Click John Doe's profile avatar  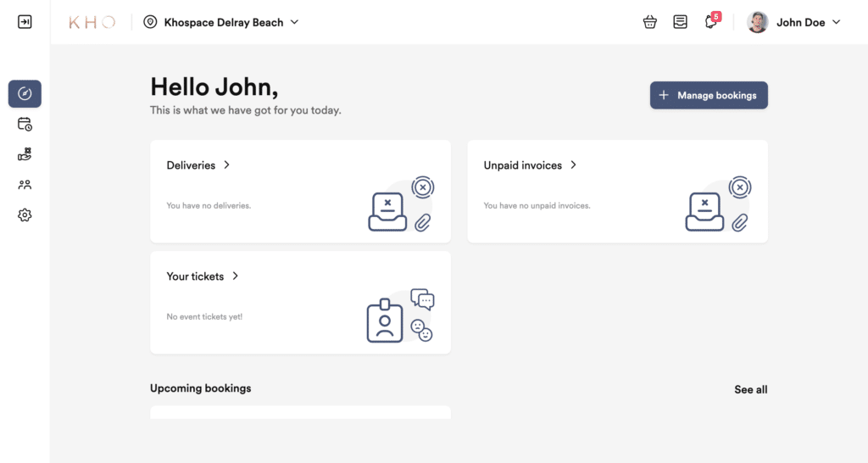[x=757, y=22]
